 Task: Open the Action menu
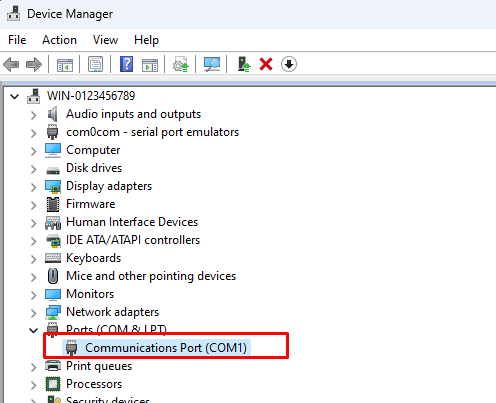(59, 40)
